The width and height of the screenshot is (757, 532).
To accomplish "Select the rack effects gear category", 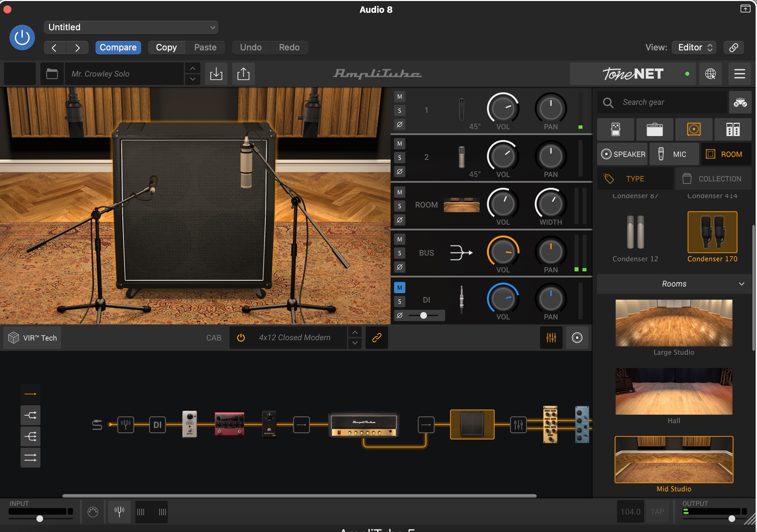I will coord(733,129).
